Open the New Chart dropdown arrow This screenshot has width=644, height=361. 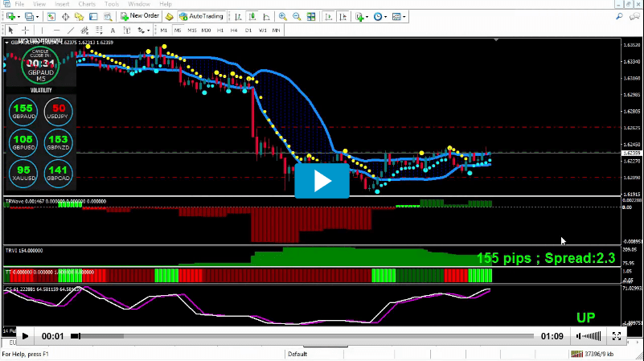coord(18,17)
